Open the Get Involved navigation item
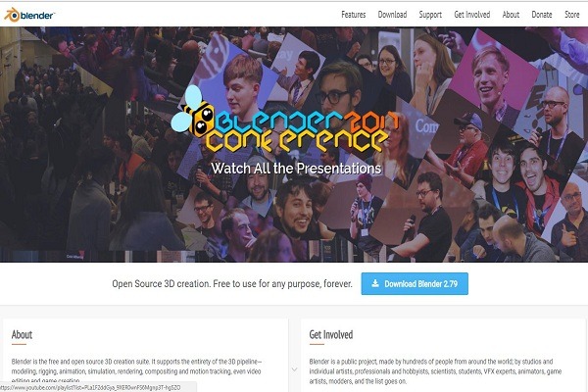 pos(471,15)
